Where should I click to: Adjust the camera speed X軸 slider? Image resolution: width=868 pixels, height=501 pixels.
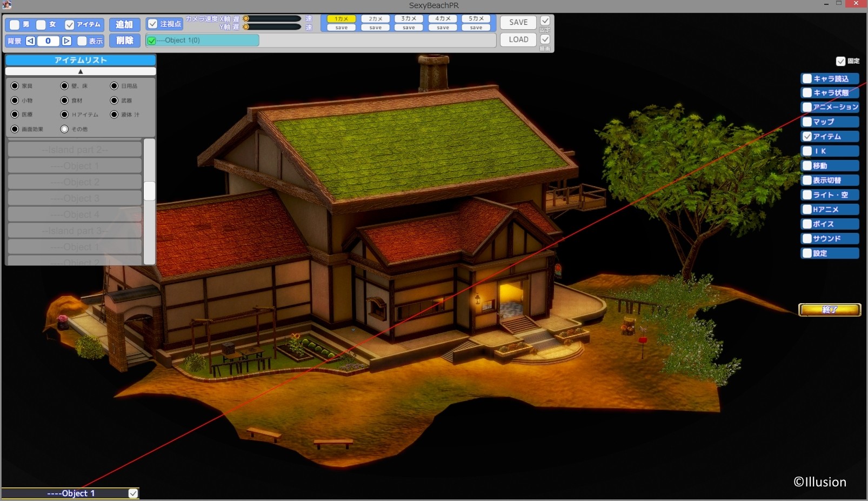point(272,18)
